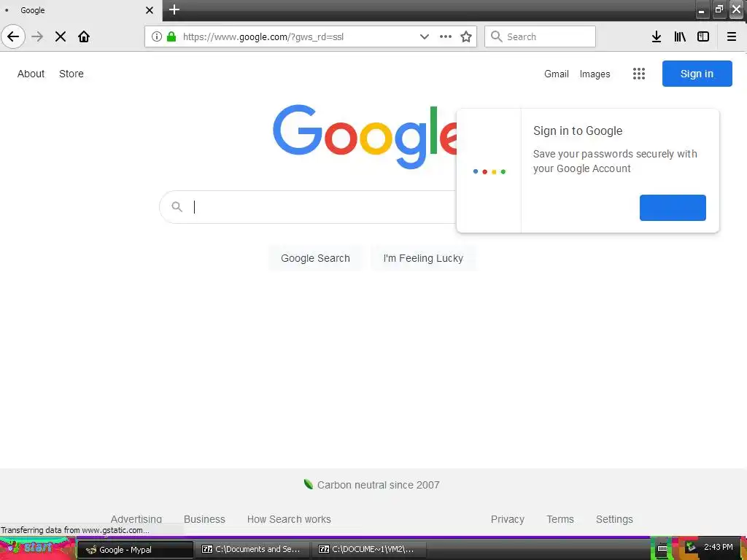Open the hamburger application menu
747x560 pixels.
tap(732, 36)
